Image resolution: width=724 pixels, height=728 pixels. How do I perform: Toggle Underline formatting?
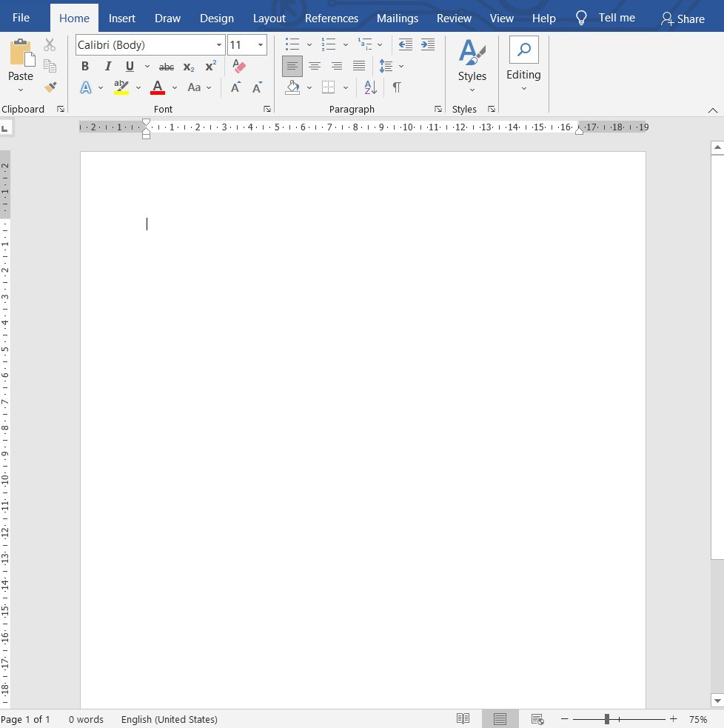click(x=130, y=67)
